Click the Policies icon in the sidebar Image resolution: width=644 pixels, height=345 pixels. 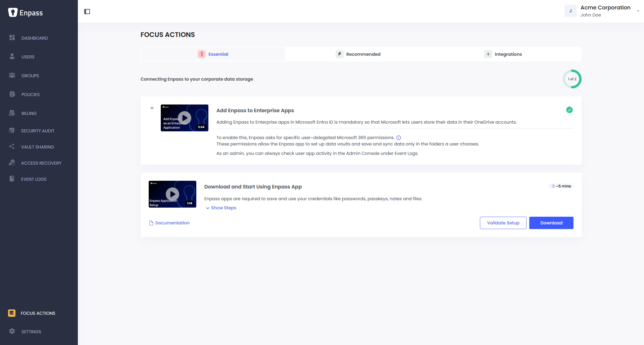12,94
